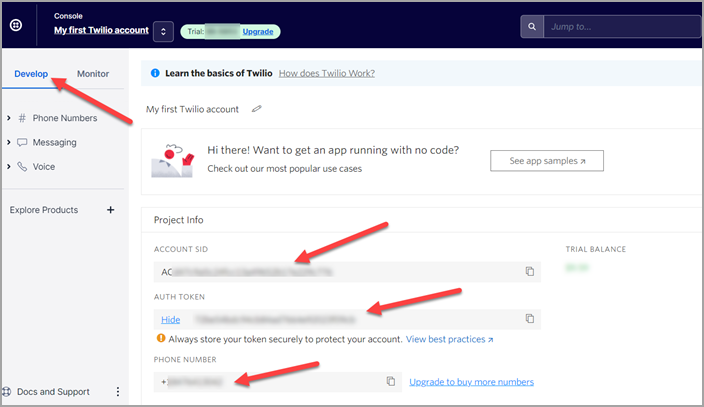This screenshot has height=407, width=704.
Task: Click the See app samples button
Action: tap(547, 161)
